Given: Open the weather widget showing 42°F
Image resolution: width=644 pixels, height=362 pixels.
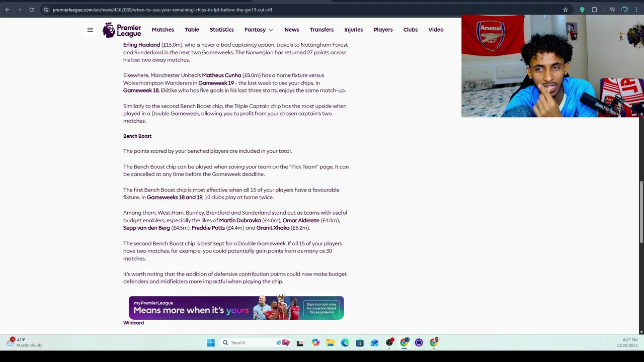Looking at the screenshot, I should tap(24, 342).
